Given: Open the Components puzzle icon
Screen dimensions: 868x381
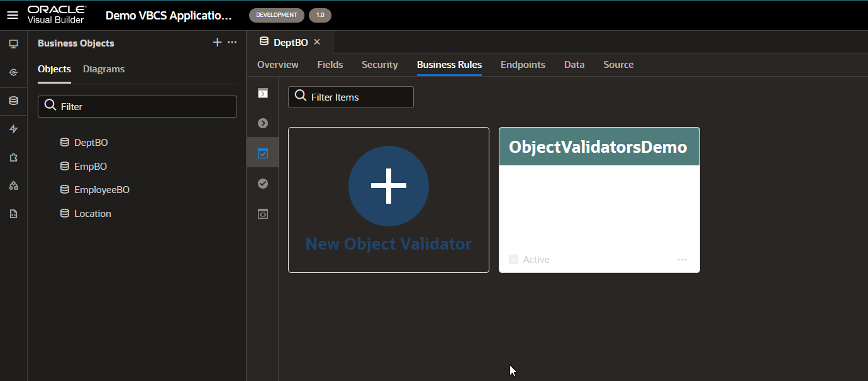Looking at the screenshot, I should coord(13,157).
